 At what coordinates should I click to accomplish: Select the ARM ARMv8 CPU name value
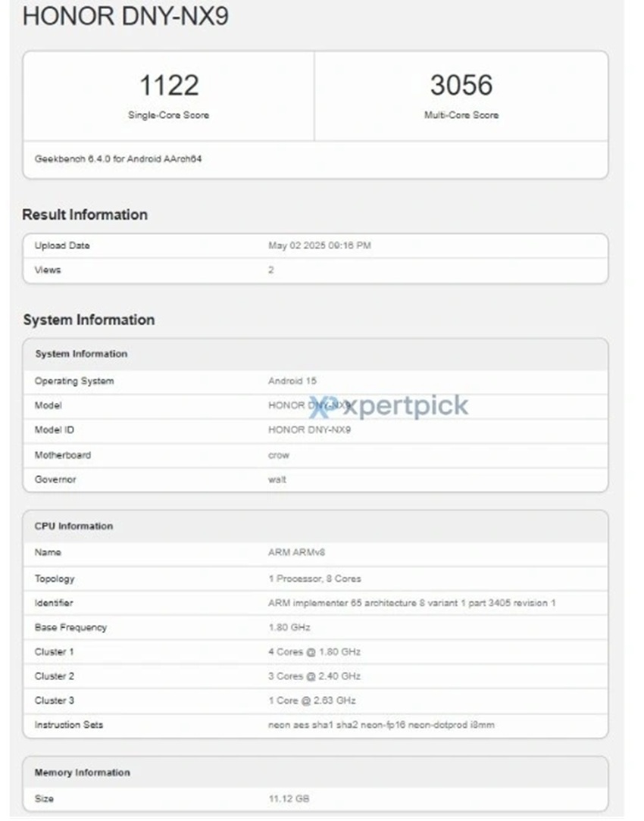tap(296, 552)
